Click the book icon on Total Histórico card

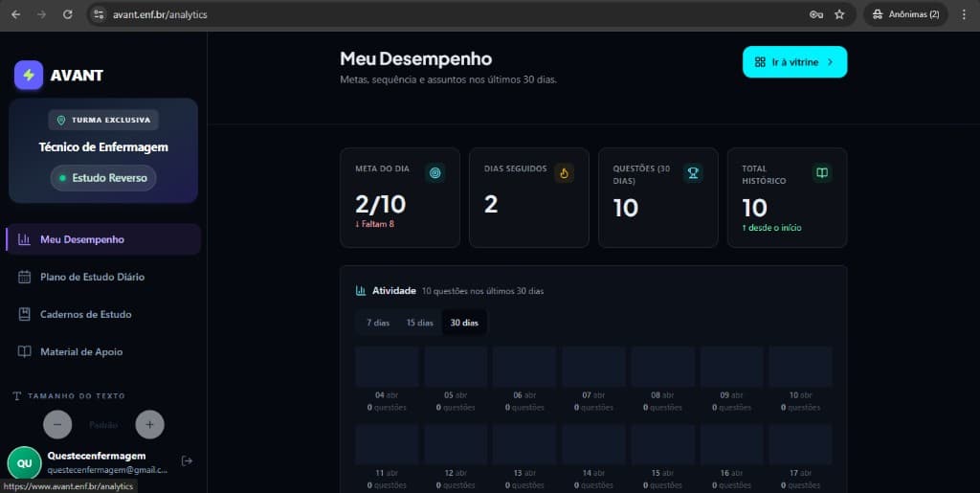tap(822, 173)
